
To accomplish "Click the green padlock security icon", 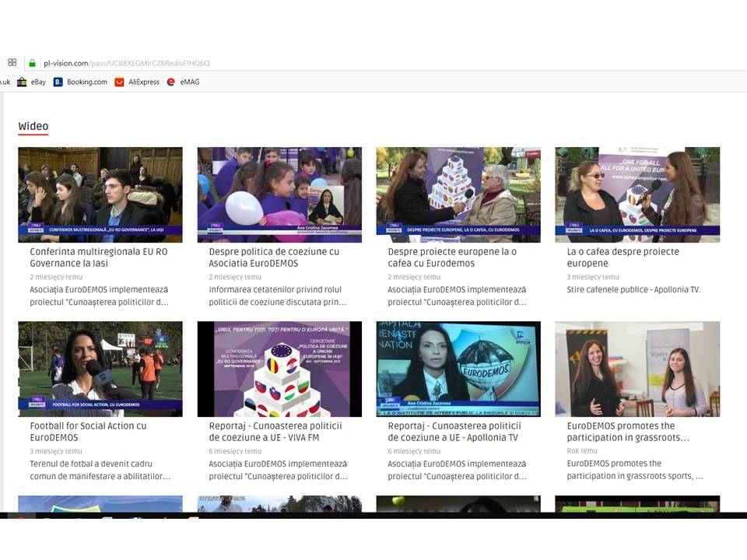I will tap(33, 63).
